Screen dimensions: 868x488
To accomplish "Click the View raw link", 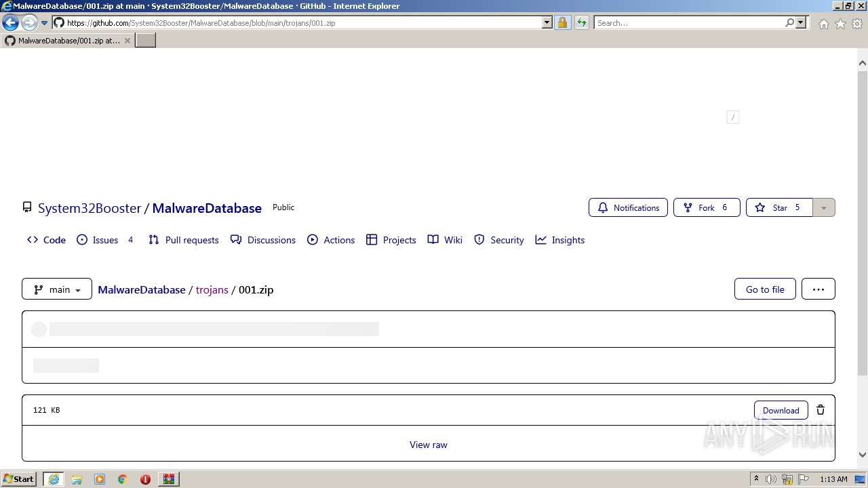I will 429,445.
